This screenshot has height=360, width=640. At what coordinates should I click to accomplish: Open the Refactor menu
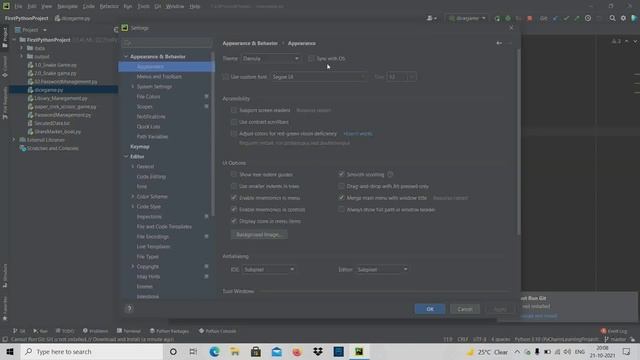click(x=109, y=6)
